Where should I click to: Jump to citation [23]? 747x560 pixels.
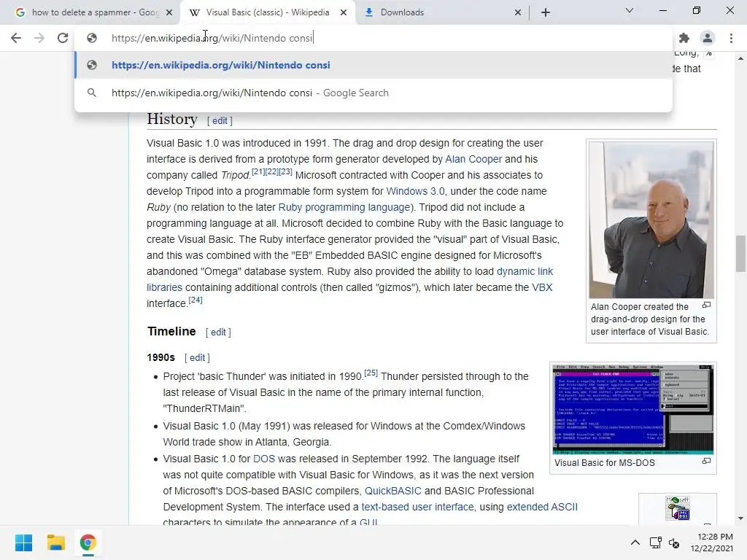tap(285, 171)
